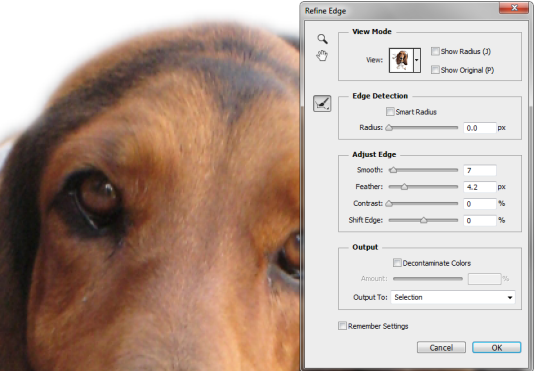535x371 pixels.
Task: Click the 'Output' section heading
Action: (365, 247)
